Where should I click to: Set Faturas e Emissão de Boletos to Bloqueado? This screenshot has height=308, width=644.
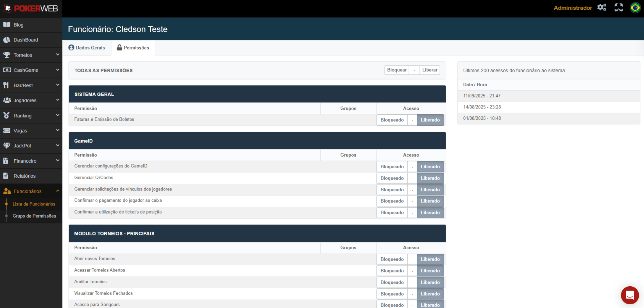click(392, 120)
